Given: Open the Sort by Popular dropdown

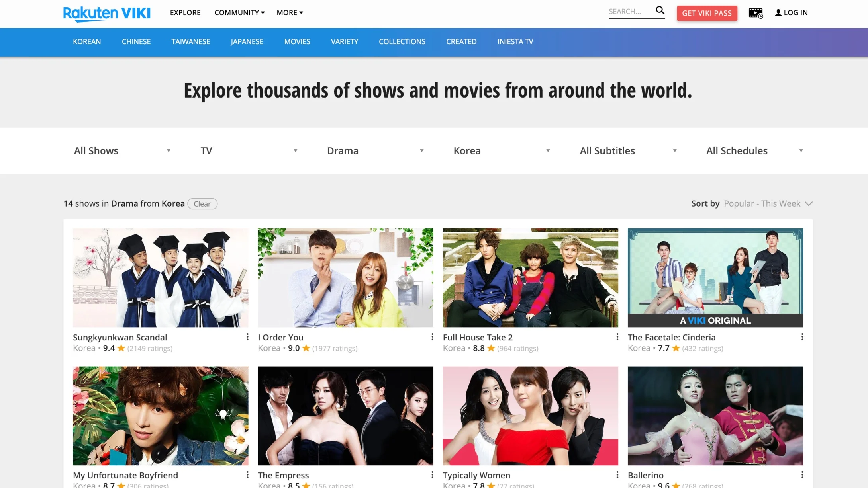Looking at the screenshot, I should coord(768,204).
